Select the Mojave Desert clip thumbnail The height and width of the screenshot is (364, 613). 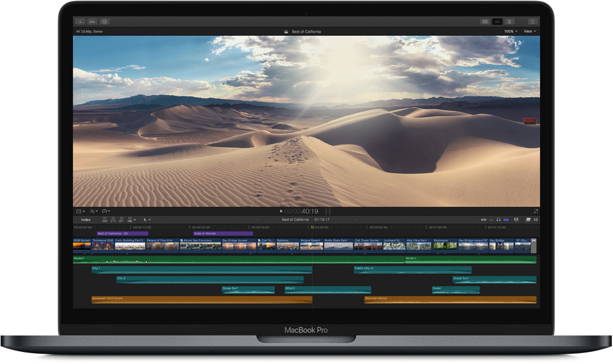pyautogui.click(x=311, y=244)
